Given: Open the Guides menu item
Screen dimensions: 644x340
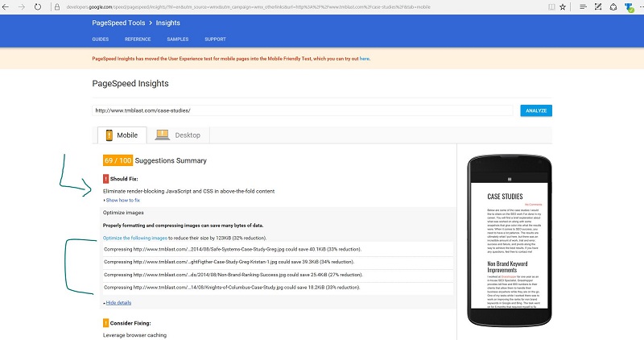Looking at the screenshot, I should click(100, 39).
